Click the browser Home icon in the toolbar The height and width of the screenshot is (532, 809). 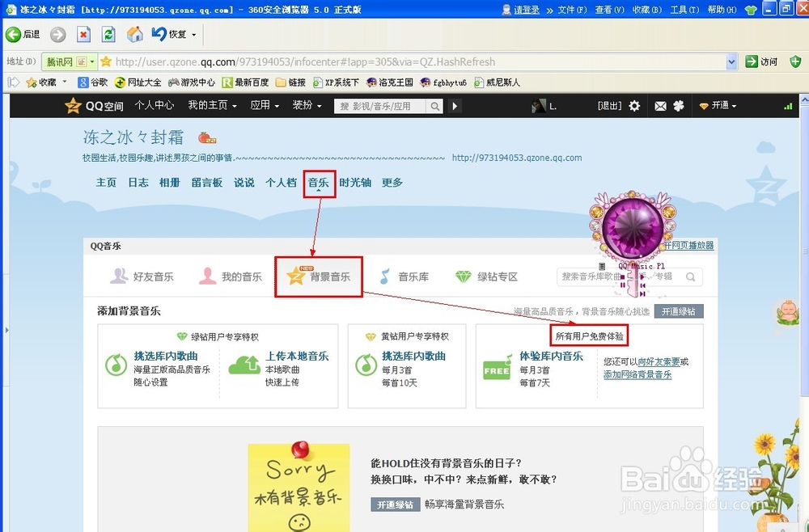(134, 36)
